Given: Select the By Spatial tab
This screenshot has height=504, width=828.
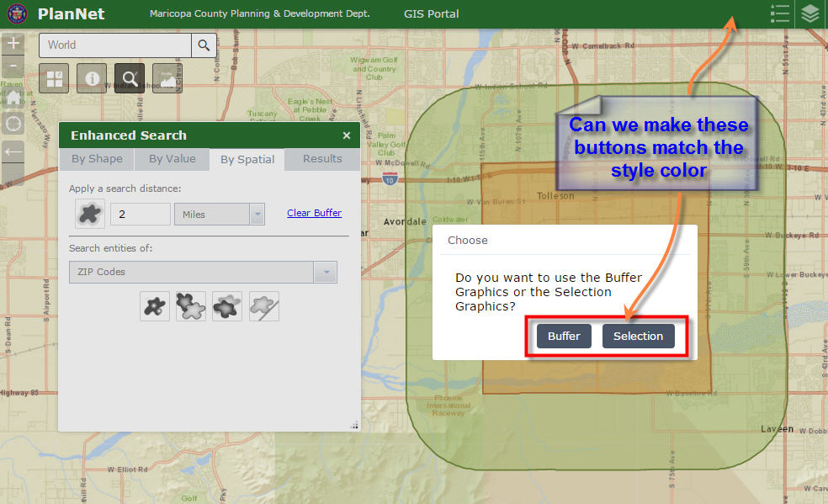Looking at the screenshot, I should pyautogui.click(x=247, y=159).
